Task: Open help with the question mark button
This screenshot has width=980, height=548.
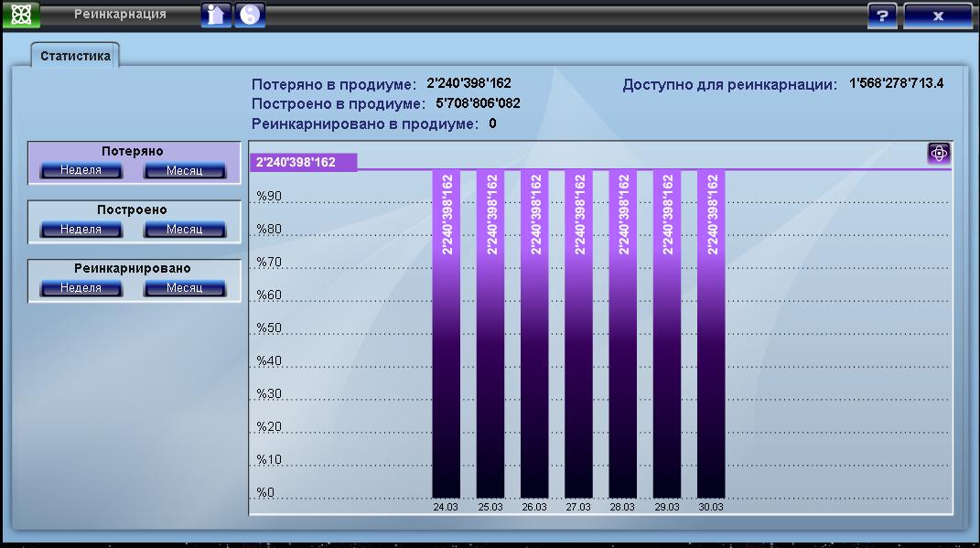Action: 882,16
